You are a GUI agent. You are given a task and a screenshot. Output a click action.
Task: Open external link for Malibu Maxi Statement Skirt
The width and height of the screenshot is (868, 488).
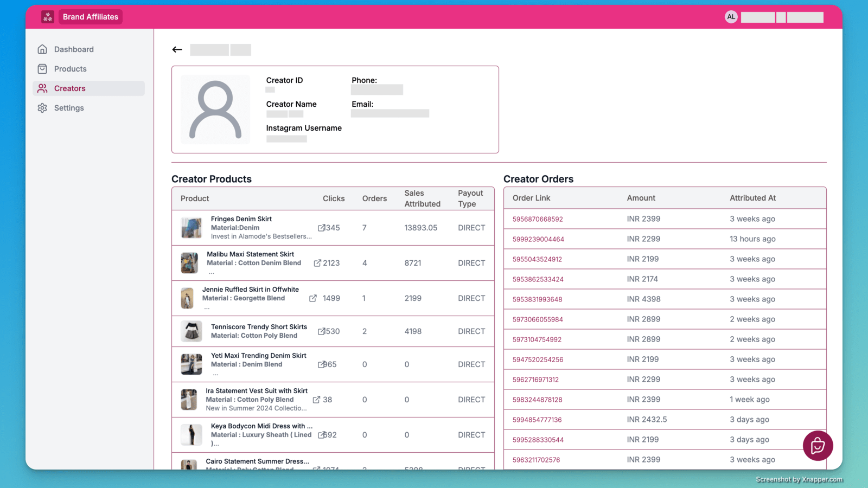317,263
